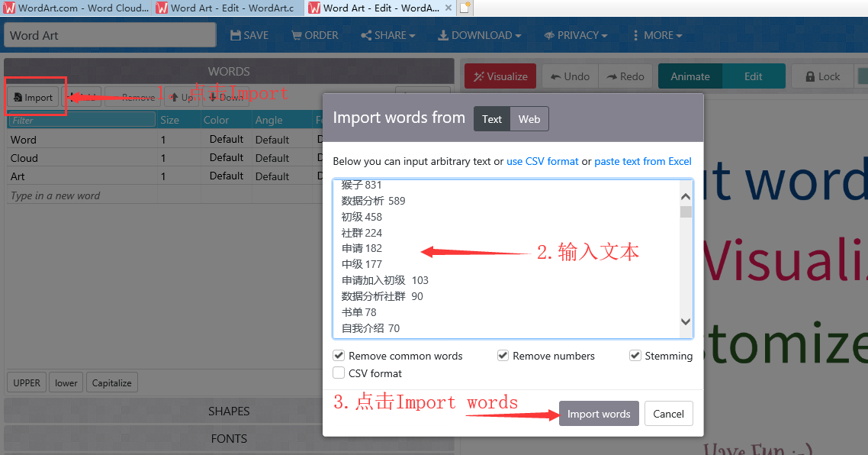Expand the SHAPES section
Image resolution: width=868 pixels, height=455 pixels.
(229, 411)
